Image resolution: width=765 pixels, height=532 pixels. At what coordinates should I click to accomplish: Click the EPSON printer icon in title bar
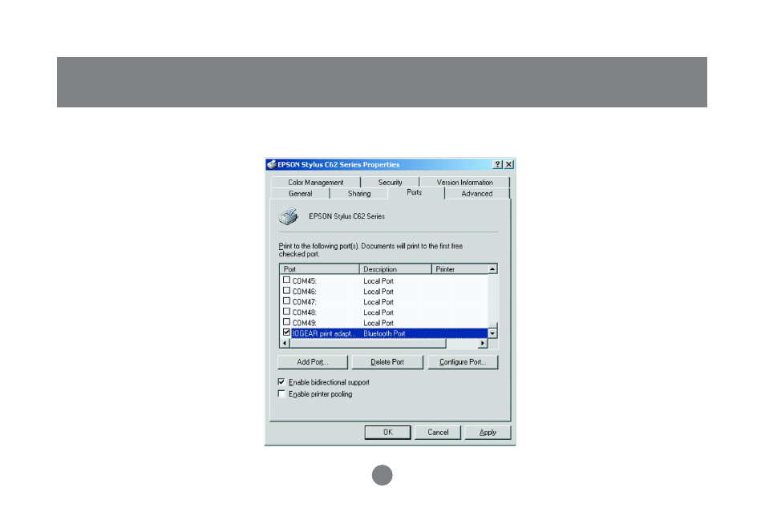[272, 164]
